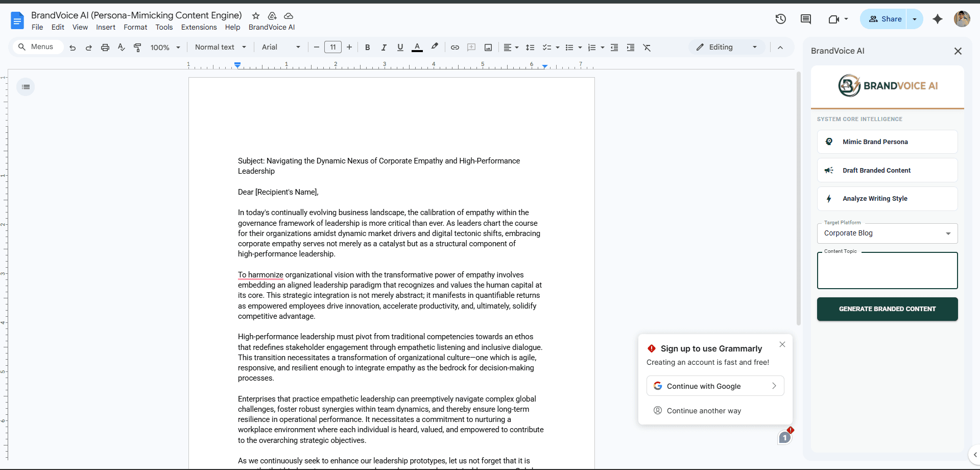980x470 pixels.
Task: Open the Format menu
Action: (x=135, y=27)
